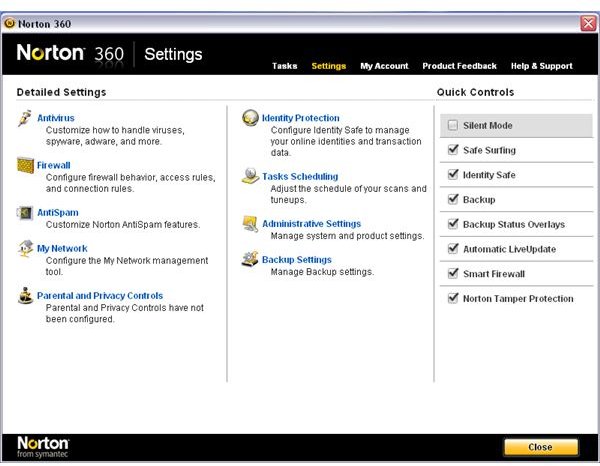The image size is (600, 466).
Task: Click the AntiSpam icon
Action: pyautogui.click(x=25, y=213)
